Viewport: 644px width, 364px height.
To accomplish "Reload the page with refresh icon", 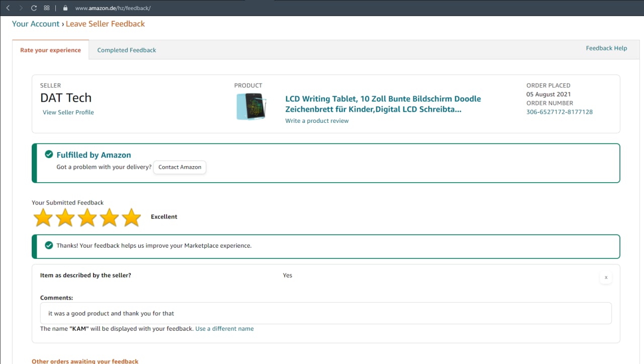I will point(34,8).
